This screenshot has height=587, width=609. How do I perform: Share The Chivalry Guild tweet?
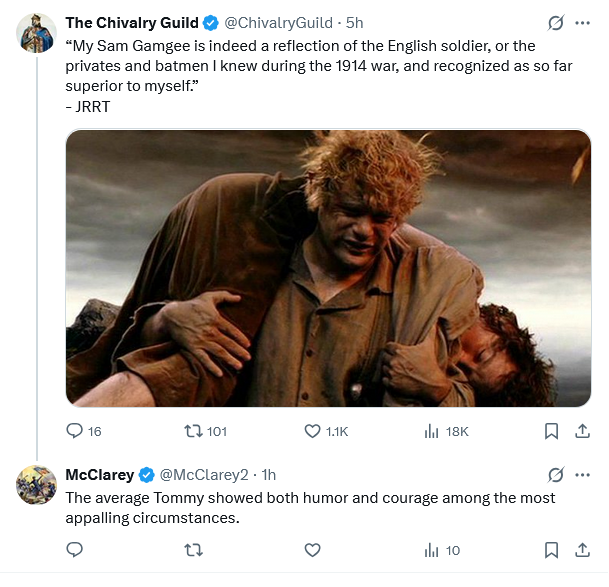(582, 431)
